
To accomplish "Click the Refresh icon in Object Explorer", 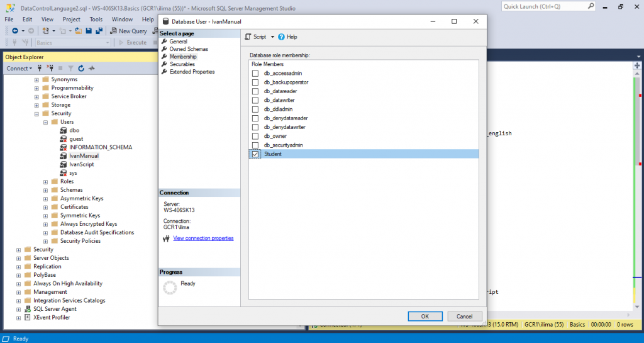I will pyautogui.click(x=81, y=68).
